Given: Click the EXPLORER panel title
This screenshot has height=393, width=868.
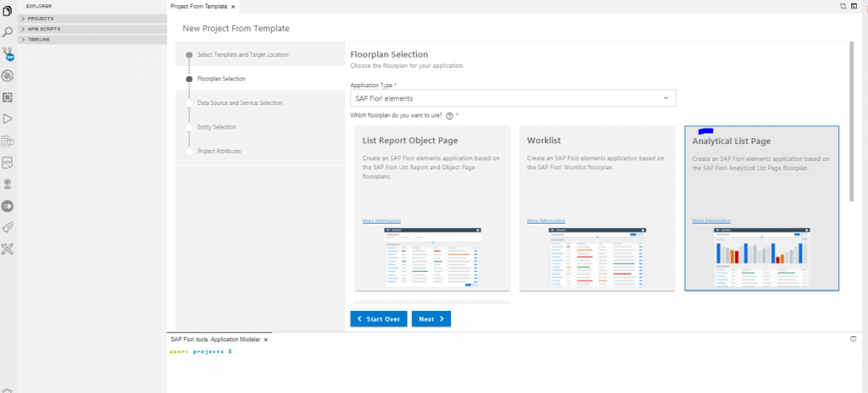Looking at the screenshot, I should pyautogui.click(x=39, y=6).
